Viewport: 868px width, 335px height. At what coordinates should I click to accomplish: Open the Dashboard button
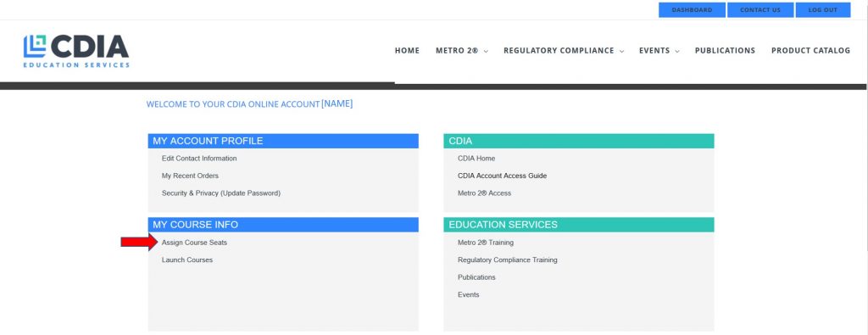pos(692,10)
